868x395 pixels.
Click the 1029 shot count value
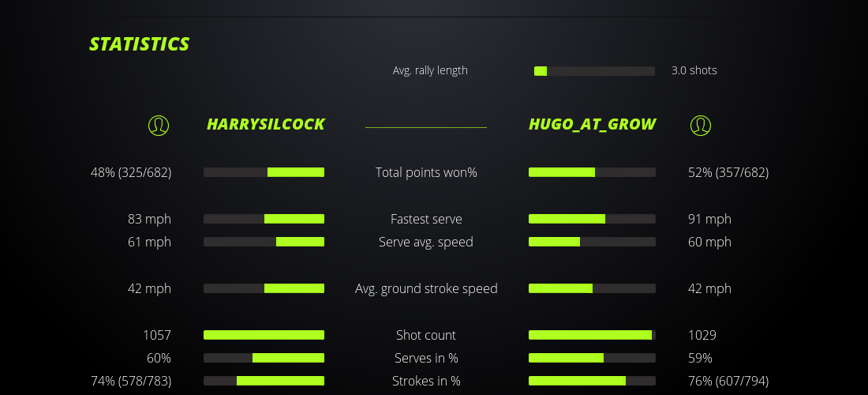pos(702,335)
